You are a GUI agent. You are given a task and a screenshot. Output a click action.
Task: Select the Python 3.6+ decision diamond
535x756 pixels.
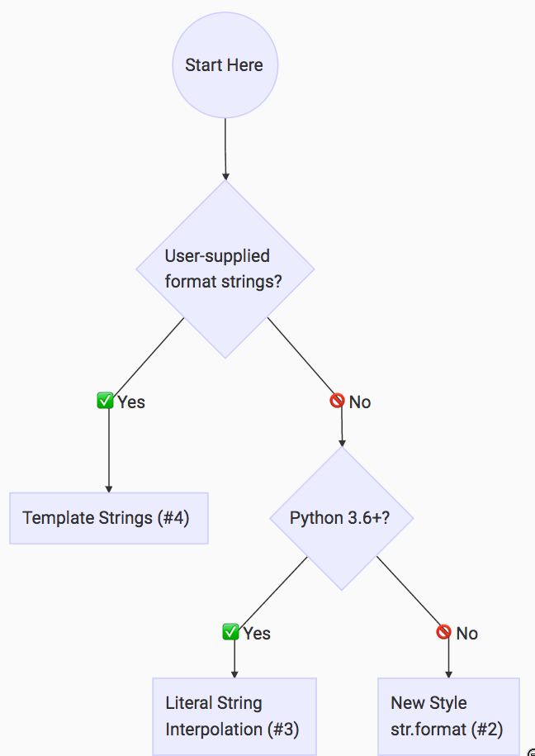(x=341, y=518)
